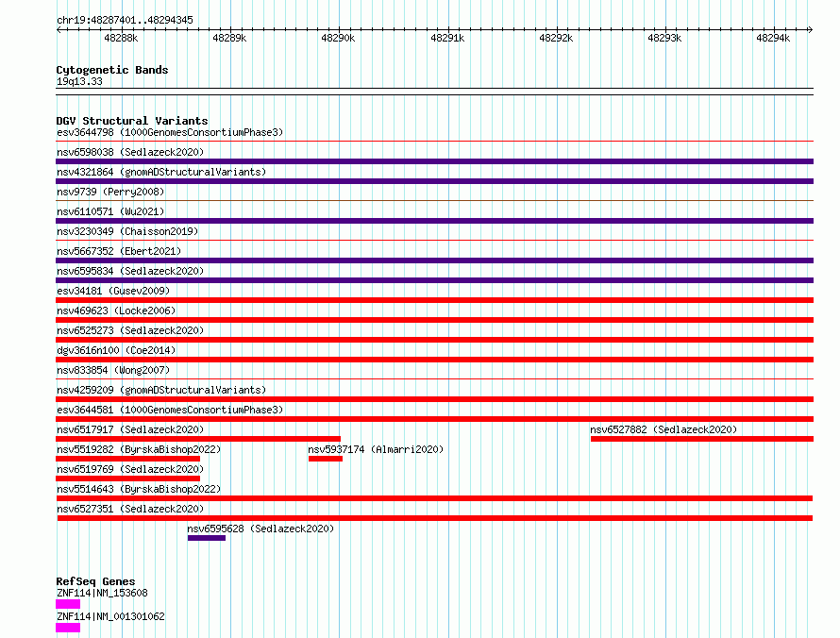Click the nsv6527351 (Sedlazeck2020) label

(130, 509)
